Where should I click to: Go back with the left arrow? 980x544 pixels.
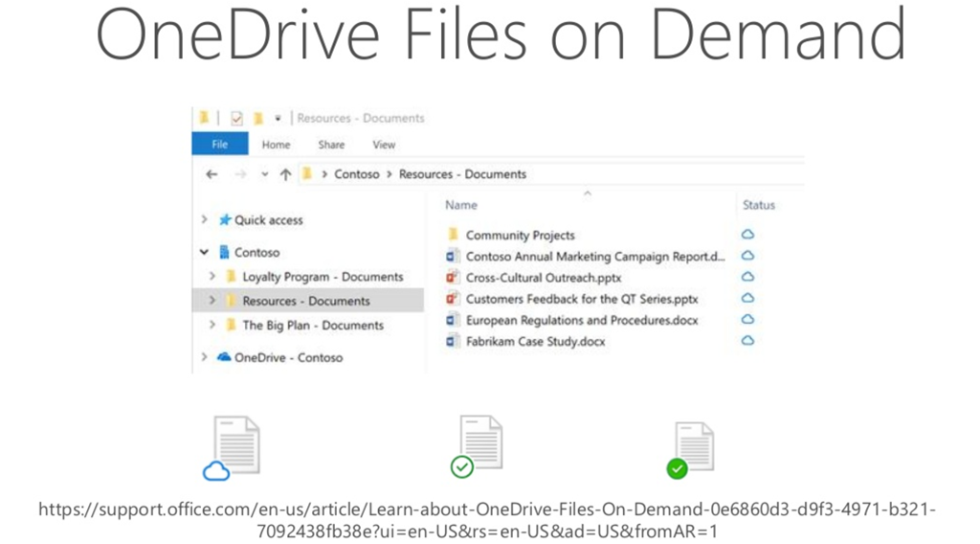[212, 174]
